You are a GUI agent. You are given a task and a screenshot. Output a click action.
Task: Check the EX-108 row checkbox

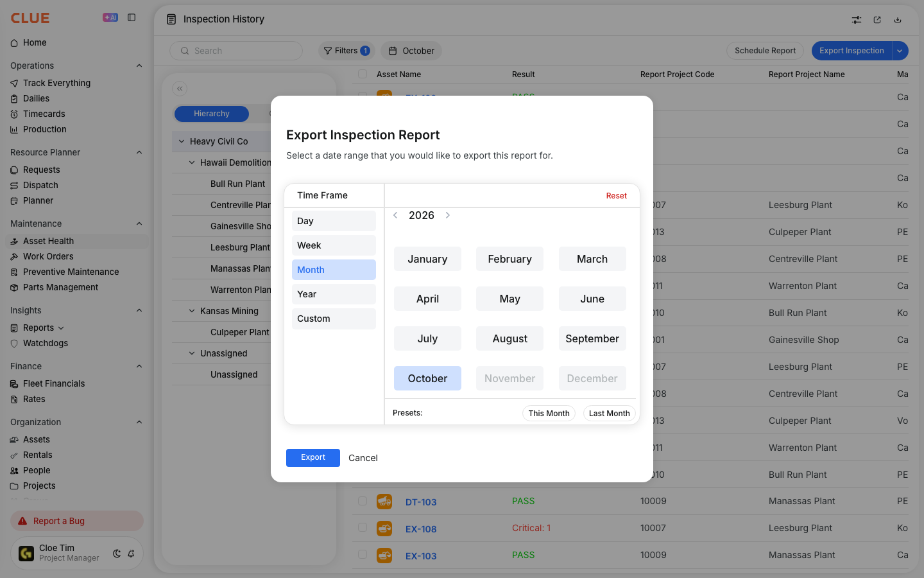[363, 528]
